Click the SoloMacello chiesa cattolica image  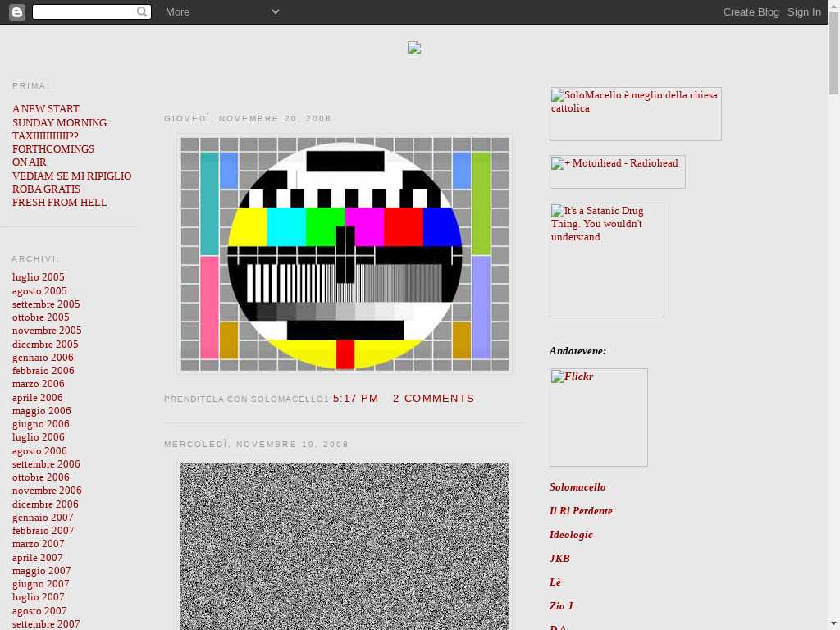635,113
